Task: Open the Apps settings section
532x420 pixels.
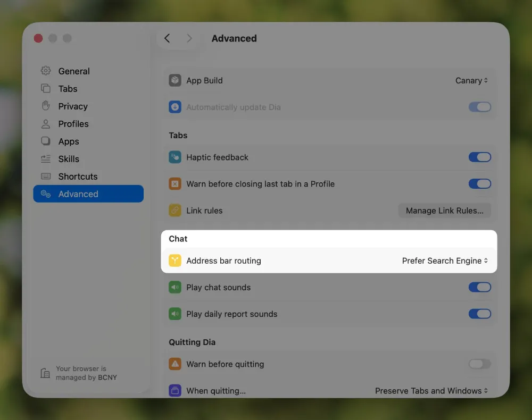Action: 88,141
